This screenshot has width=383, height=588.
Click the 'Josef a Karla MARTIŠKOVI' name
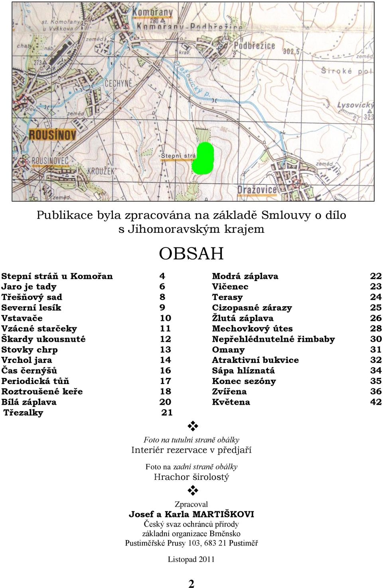[x=191, y=514]
